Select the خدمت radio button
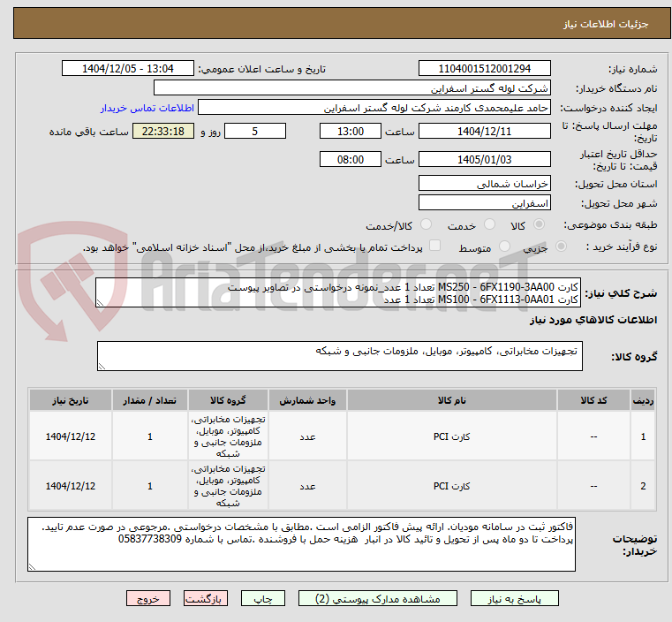 coord(489,224)
